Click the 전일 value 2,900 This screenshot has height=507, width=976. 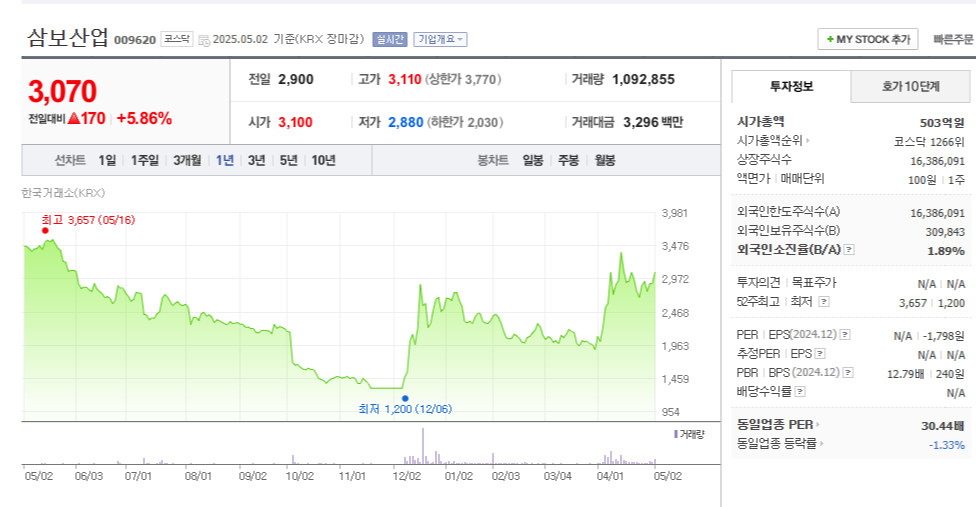[x=296, y=80]
